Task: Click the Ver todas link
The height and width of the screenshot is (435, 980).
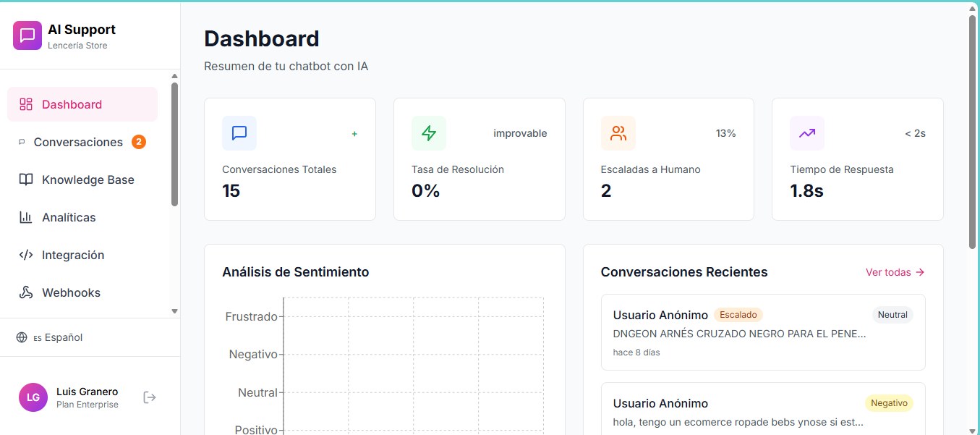Action: coord(895,272)
